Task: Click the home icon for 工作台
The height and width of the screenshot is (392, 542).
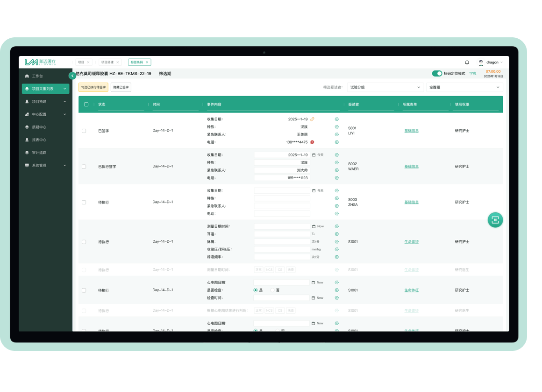Action: (x=27, y=76)
